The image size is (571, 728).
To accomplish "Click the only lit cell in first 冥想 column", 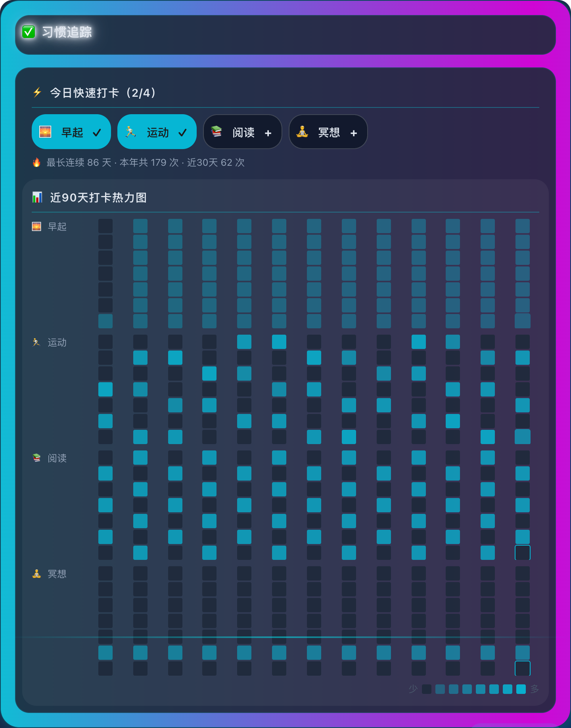I will (x=105, y=653).
